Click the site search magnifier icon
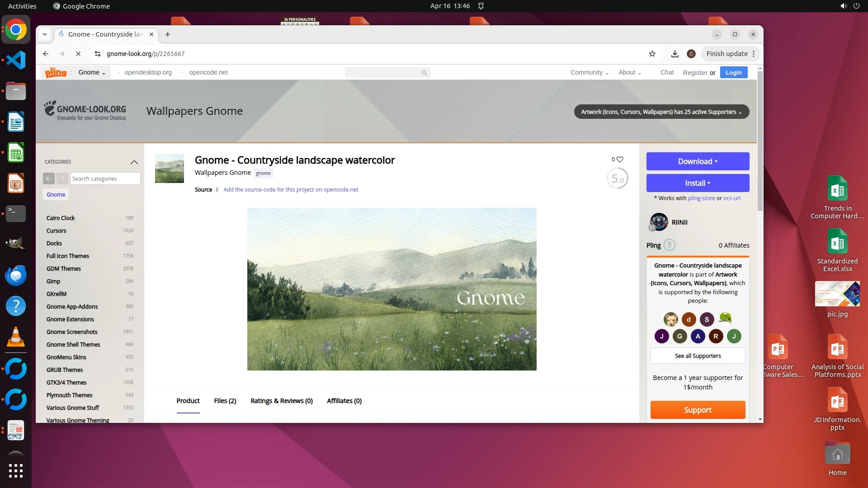868x488 pixels. (x=424, y=73)
